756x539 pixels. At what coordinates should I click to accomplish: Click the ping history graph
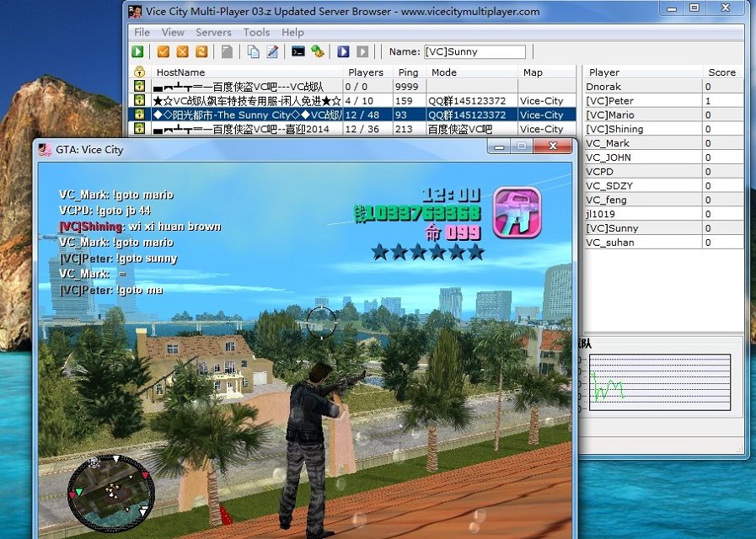[660, 382]
